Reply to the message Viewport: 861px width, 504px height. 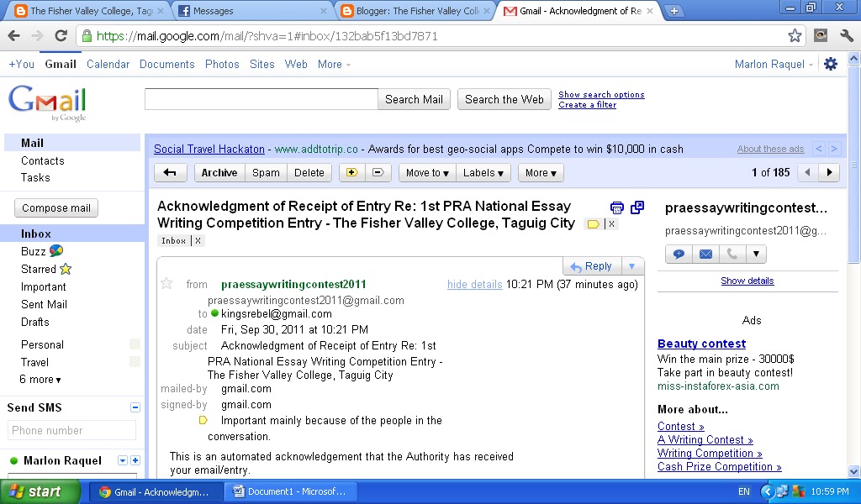(592, 266)
